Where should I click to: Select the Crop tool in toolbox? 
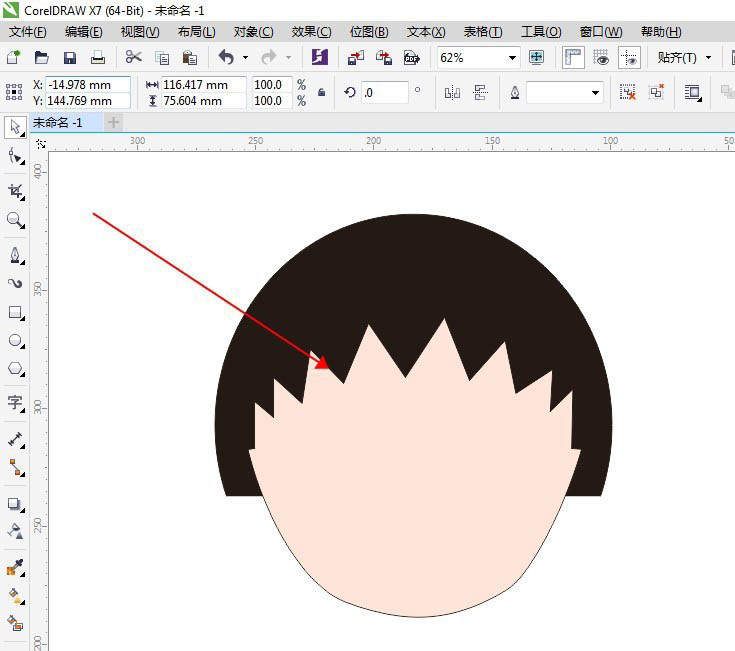(x=15, y=190)
